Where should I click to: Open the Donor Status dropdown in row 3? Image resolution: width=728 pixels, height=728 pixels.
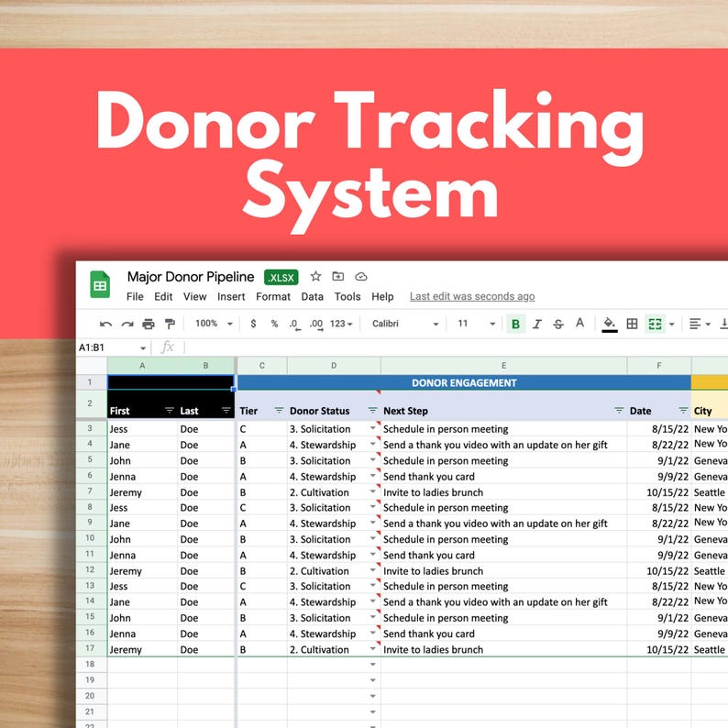[373, 428]
